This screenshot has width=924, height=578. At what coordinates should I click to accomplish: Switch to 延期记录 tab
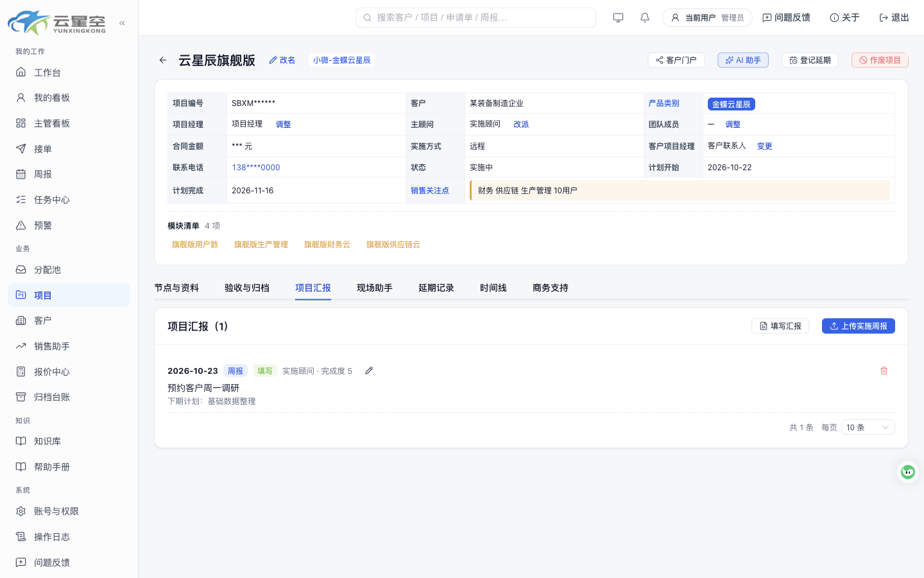tap(436, 288)
